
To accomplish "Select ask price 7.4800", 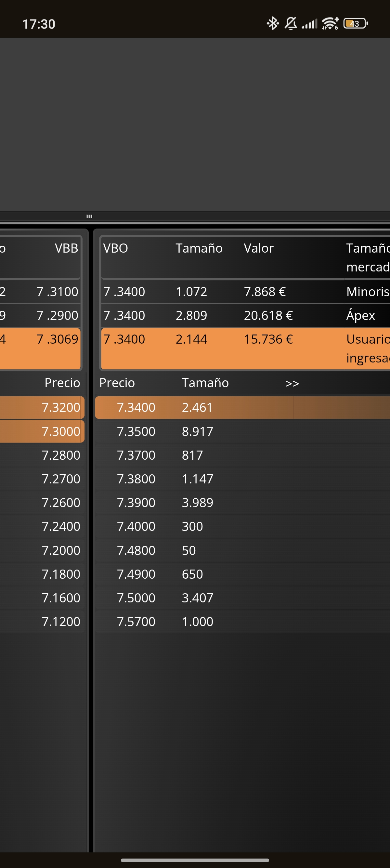I will pyautogui.click(x=136, y=550).
